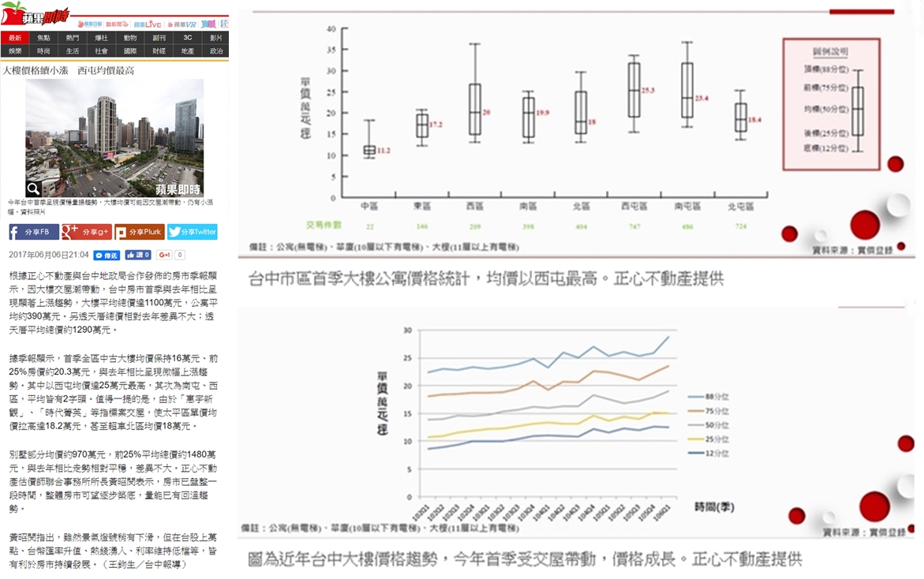
Task: Select the 最新 navigation tab
Action: [15, 37]
